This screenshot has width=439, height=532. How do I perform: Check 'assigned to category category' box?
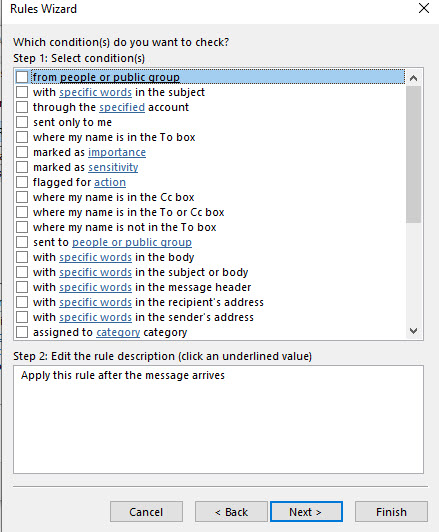pos(22,332)
